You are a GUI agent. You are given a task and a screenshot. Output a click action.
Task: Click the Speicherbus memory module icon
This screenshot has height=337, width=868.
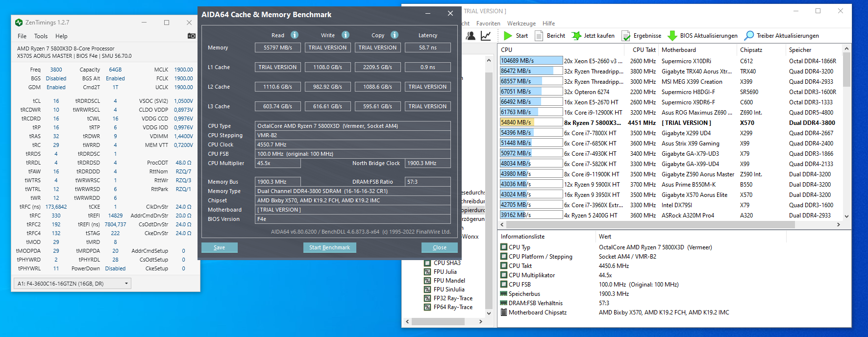click(x=503, y=294)
